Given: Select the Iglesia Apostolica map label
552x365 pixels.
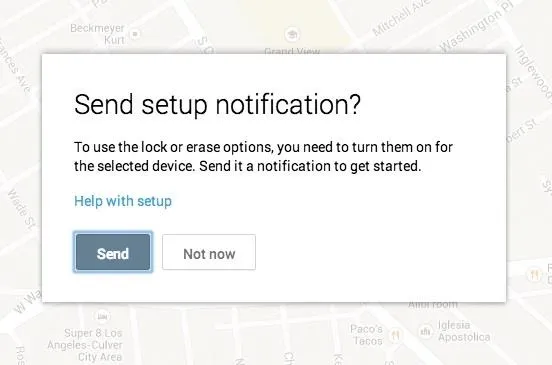Looking at the screenshot, I should click(464, 331).
